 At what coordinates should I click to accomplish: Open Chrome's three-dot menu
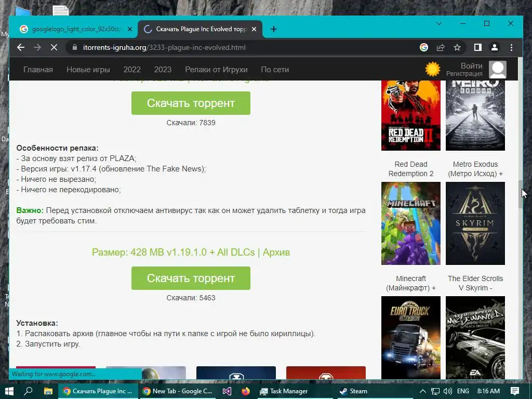pos(511,47)
